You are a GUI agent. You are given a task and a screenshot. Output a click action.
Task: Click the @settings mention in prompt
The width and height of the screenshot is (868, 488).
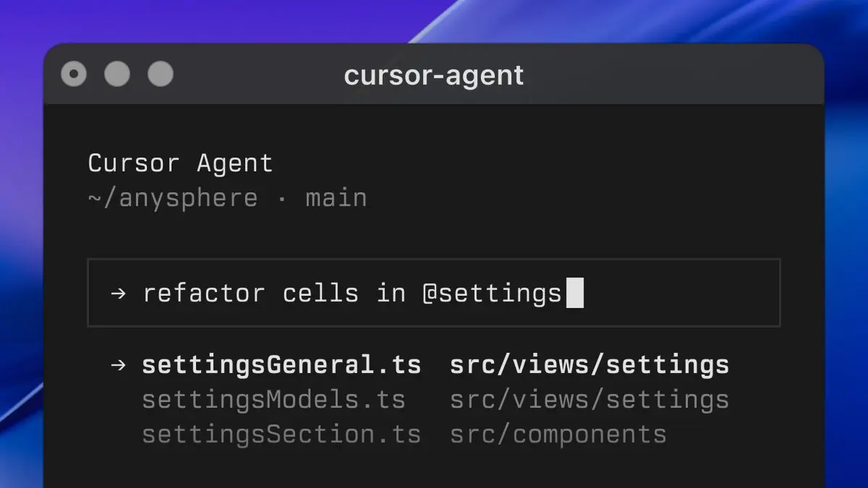pyautogui.click(x=492, y=294)
